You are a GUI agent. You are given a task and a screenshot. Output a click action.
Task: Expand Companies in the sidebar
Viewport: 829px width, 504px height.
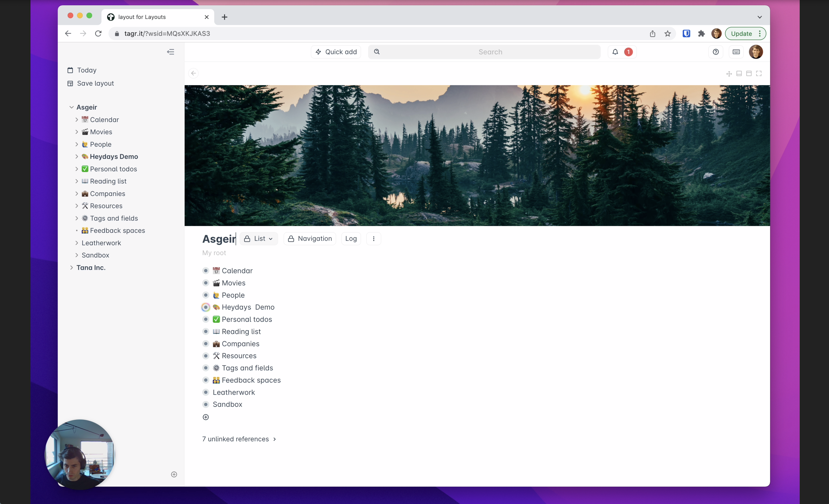pyautogui.click(x=77, y=194)
